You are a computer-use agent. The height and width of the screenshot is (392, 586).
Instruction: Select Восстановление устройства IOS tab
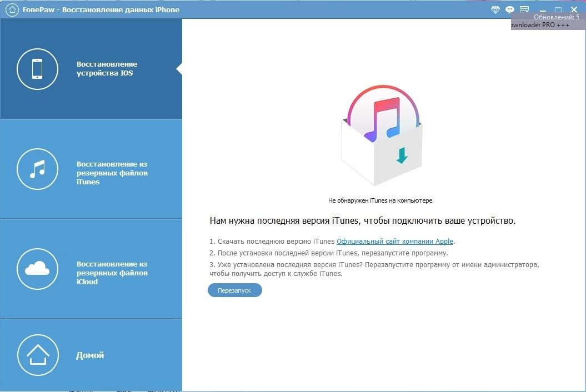click(x=91, y=69)
